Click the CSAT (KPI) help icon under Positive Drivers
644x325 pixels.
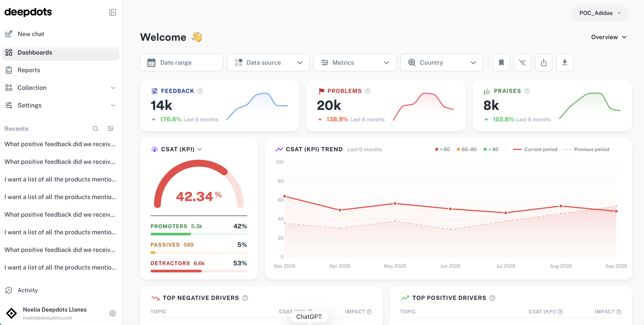tap(560, 312)
